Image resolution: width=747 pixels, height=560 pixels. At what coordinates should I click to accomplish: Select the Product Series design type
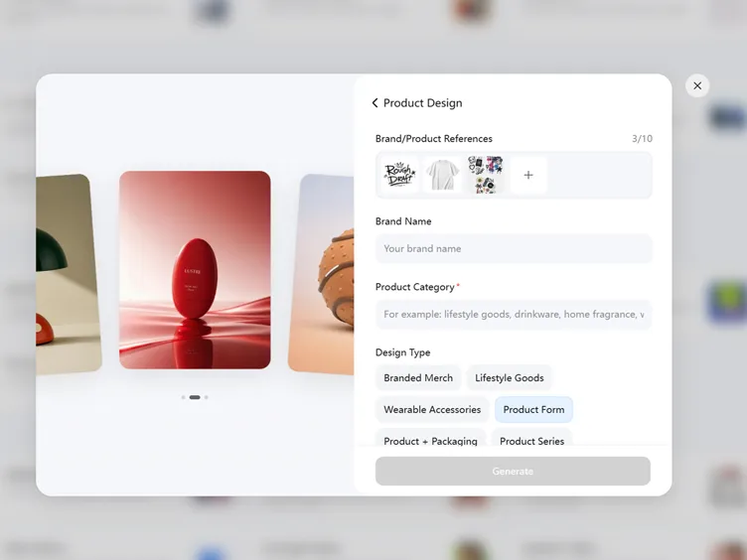(x=531, y=438)
